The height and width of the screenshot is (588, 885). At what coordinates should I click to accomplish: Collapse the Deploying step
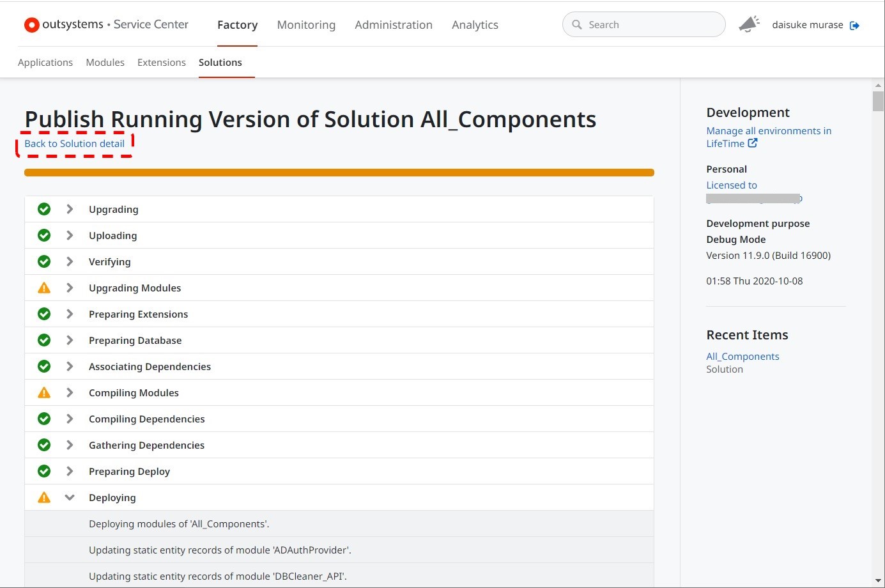[70, 498]
